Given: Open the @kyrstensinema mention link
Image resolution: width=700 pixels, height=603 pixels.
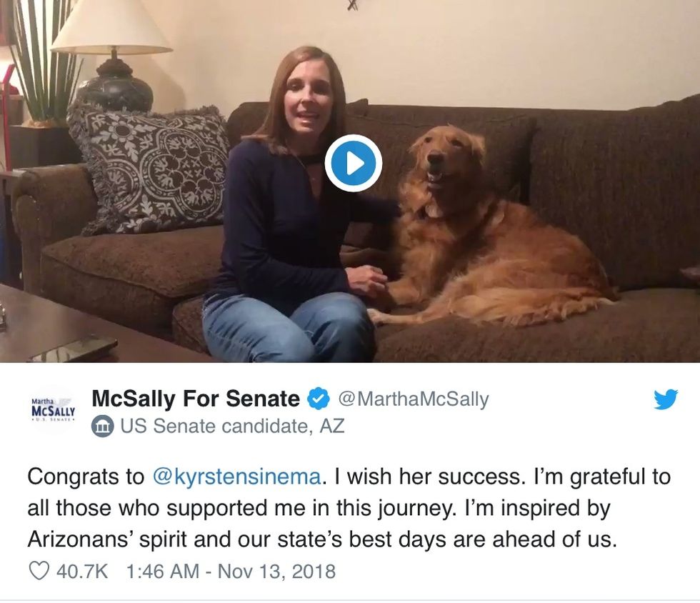Looking at the screenshot, I should (x=236, y=477).
